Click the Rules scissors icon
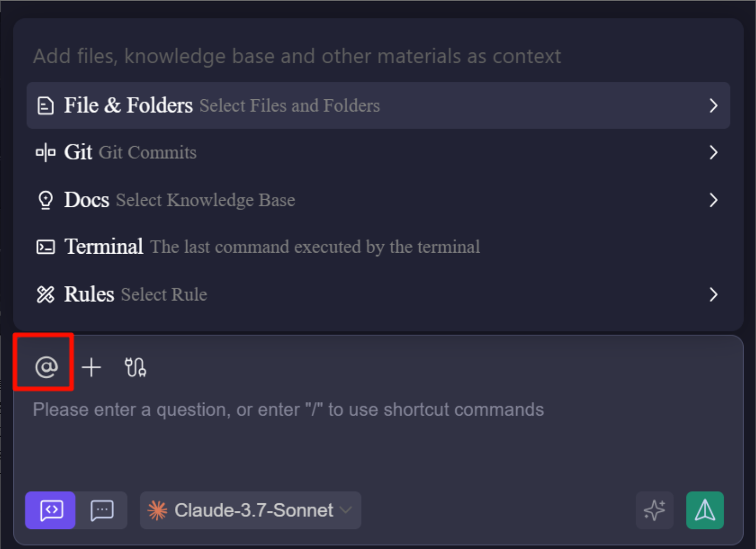 [45, 294]
